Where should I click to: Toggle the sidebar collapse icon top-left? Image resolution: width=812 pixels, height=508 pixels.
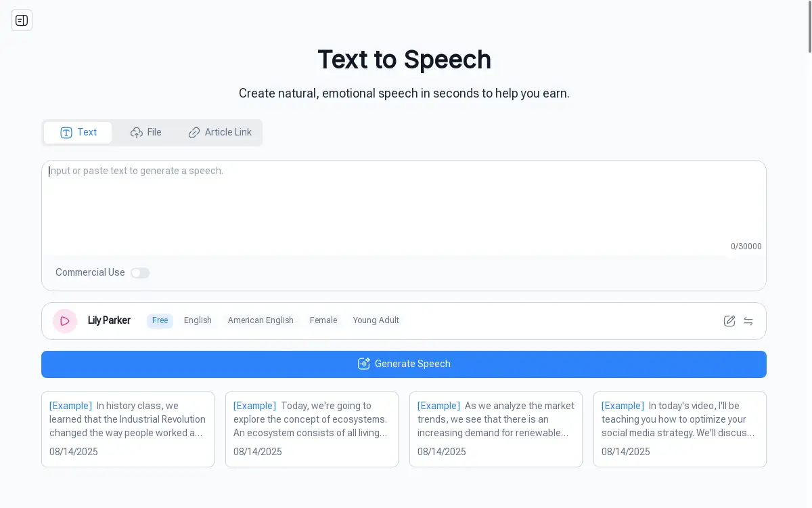(22, 20)
